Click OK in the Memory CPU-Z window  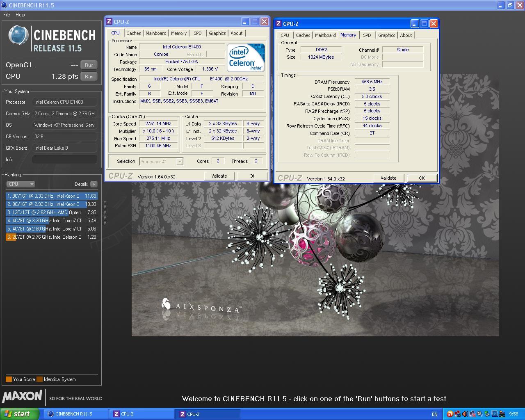(x=422, y=178)
